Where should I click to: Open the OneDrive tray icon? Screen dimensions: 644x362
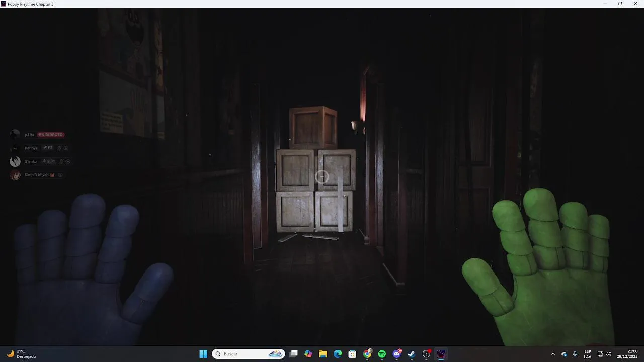pos(564,354)
